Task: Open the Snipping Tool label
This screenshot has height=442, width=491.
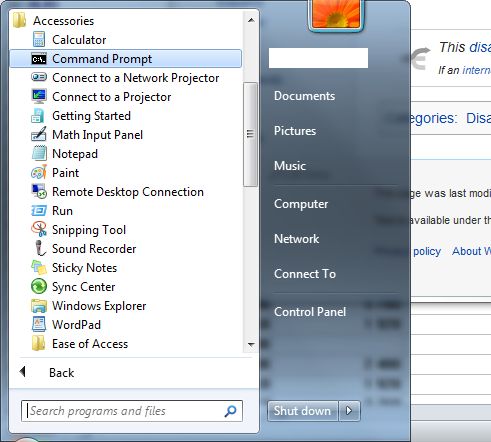Action: tap(89, 230)
